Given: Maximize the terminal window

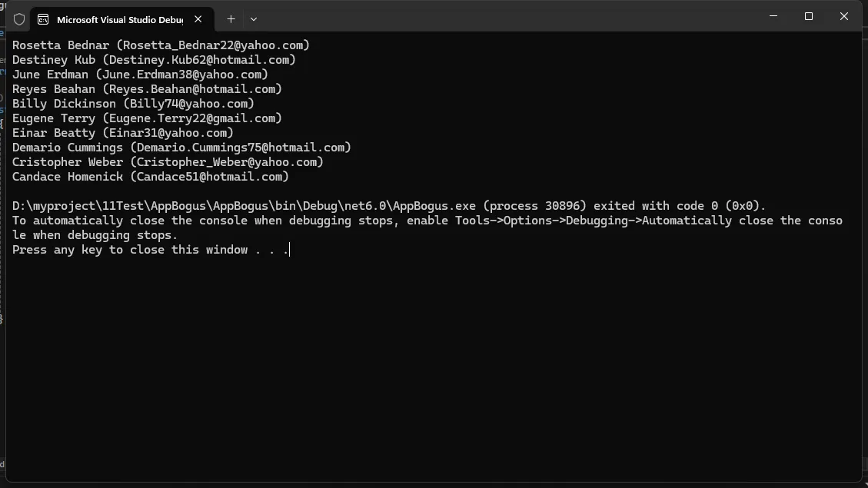Looking at the screenshot, I should [x=809, y=17].
